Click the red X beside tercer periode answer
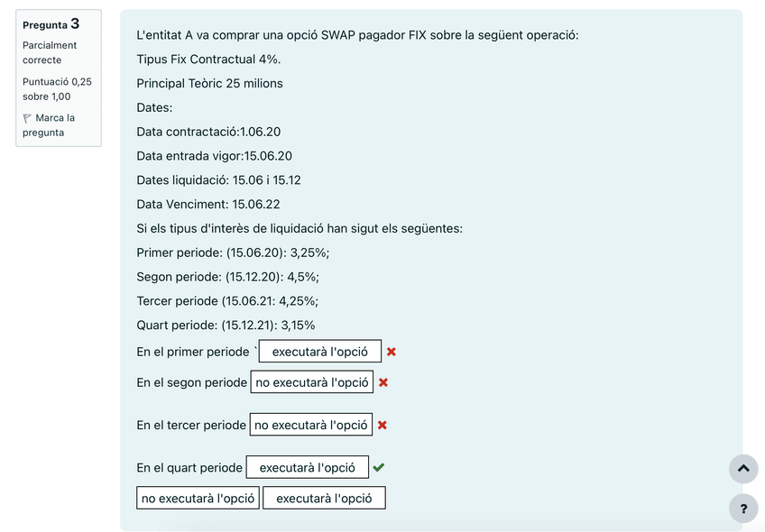Image resolution: width=765 pixels, height=532 pixels. coord(382,425)
